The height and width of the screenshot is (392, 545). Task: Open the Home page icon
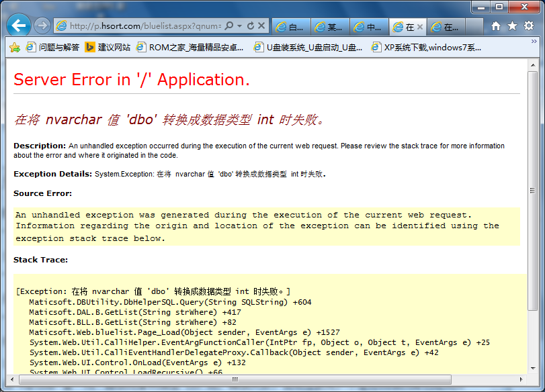point(496,26)
